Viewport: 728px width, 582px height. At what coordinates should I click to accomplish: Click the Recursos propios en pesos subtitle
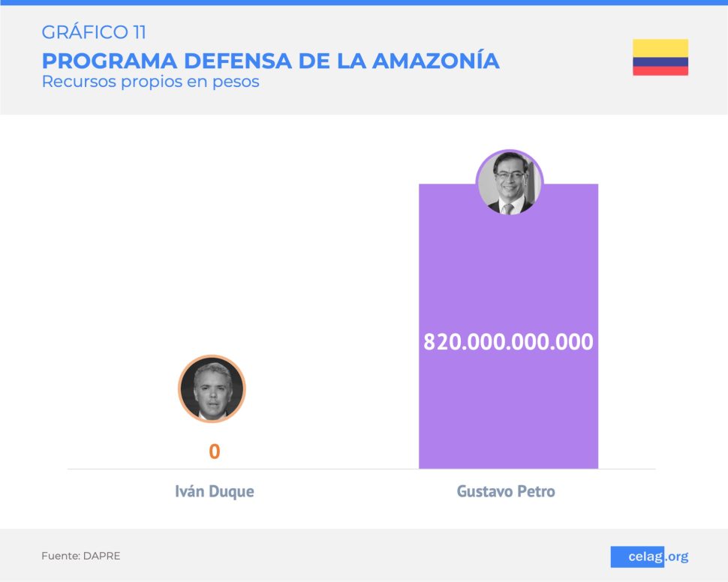click(x=150, y=82)
